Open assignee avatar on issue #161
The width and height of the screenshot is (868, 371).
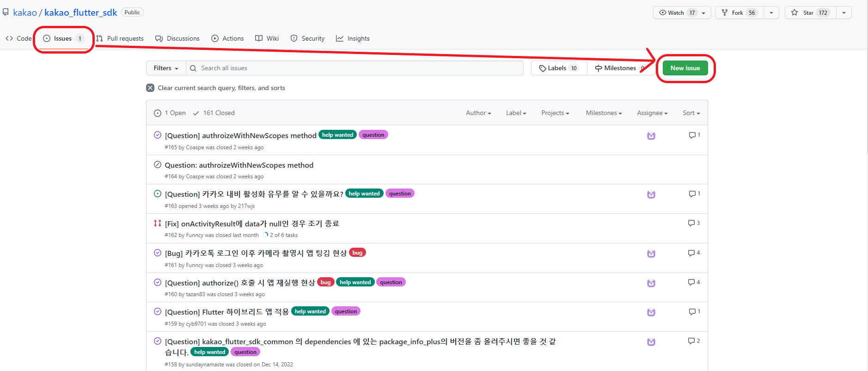[651, 254]
